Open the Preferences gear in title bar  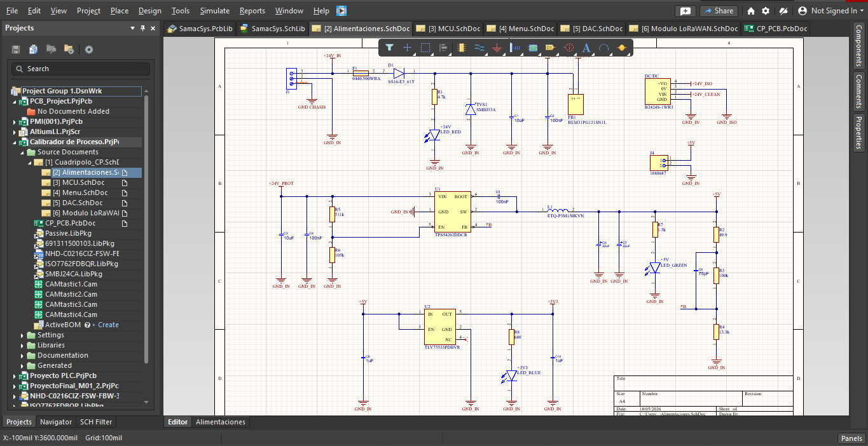(x=766, y=11)
